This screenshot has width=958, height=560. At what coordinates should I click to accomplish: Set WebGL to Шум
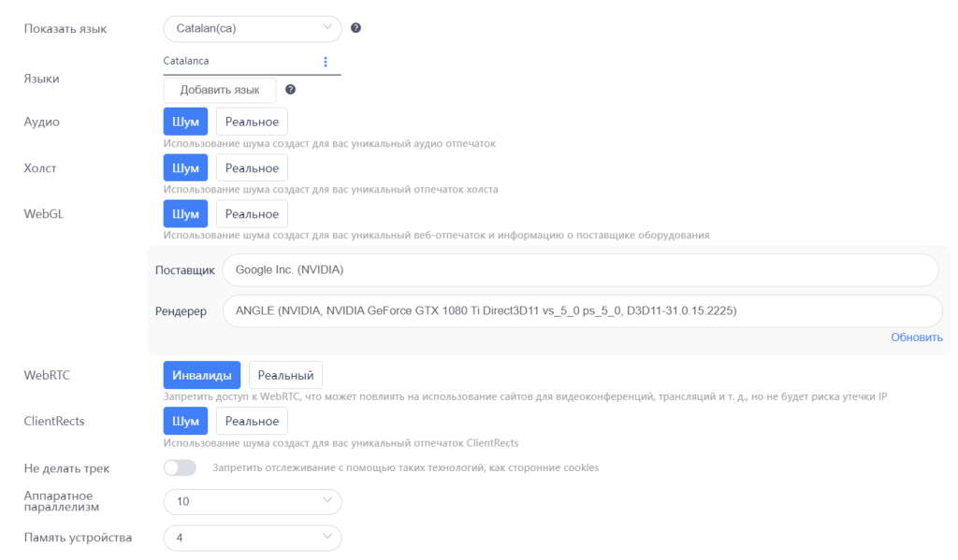pos(185,214)
